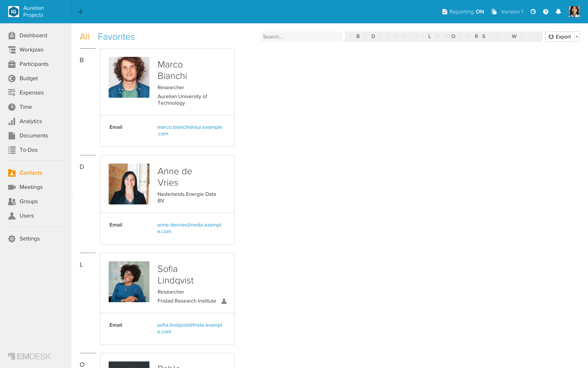Open Marco Bianchi's profile photo

(129, 77)
